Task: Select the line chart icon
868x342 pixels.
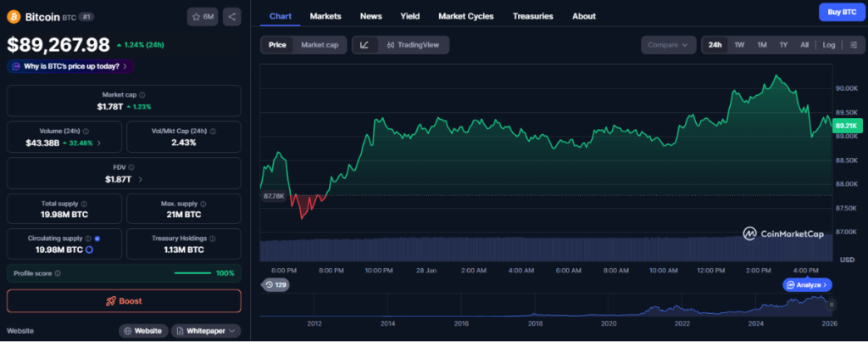Action: coord(364,45)
